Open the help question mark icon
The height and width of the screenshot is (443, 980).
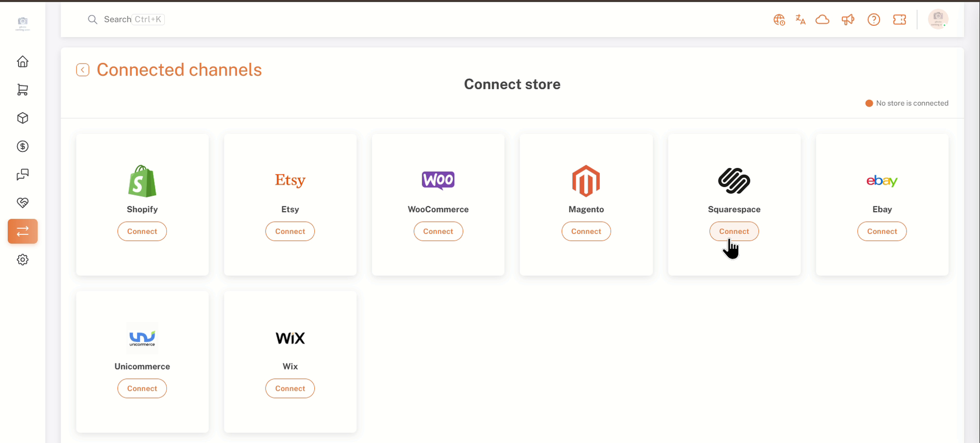(x=874, y=20)
